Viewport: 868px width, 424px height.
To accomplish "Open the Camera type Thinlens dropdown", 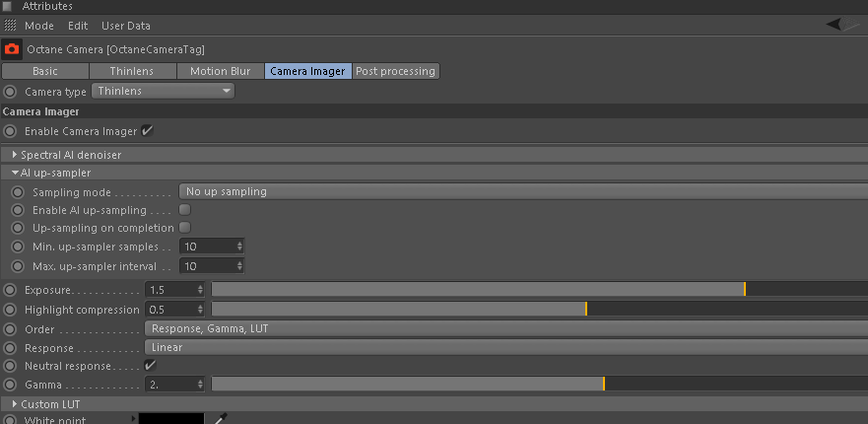I will pos(164,92).
